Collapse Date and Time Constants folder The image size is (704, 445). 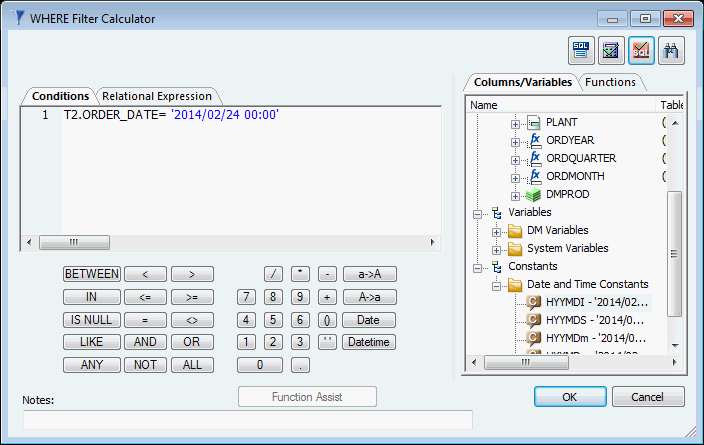[496, 286]
